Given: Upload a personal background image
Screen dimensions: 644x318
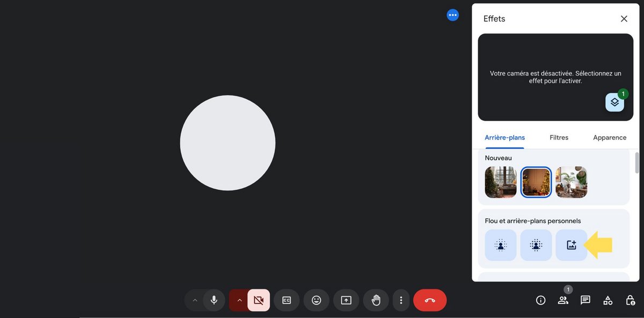Looking at the screenshot, I should [572, 245].
